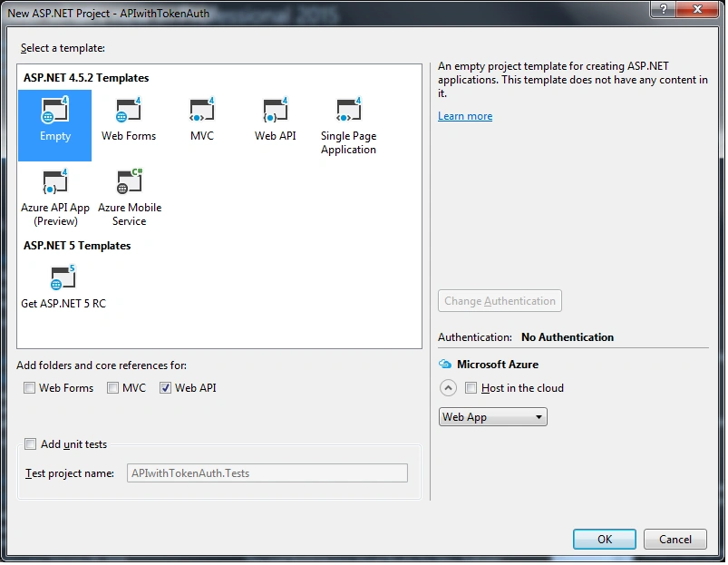Open the Learn more link

(465, 116)
